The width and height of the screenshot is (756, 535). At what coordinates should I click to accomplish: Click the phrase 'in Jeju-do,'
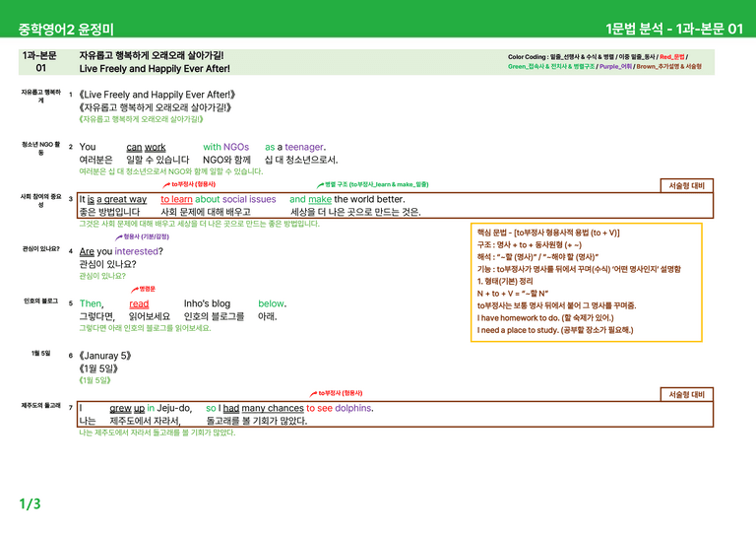(x=169, y=408)
